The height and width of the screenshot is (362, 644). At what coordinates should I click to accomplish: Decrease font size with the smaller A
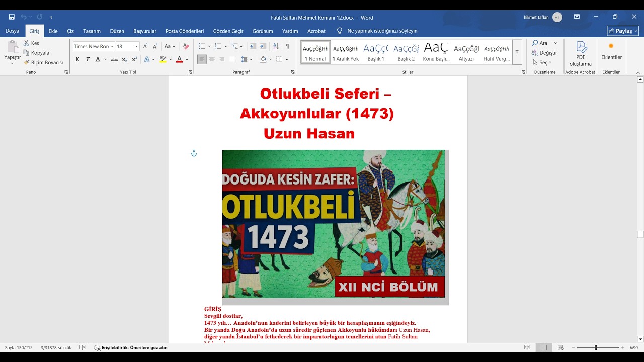point(155,46)
